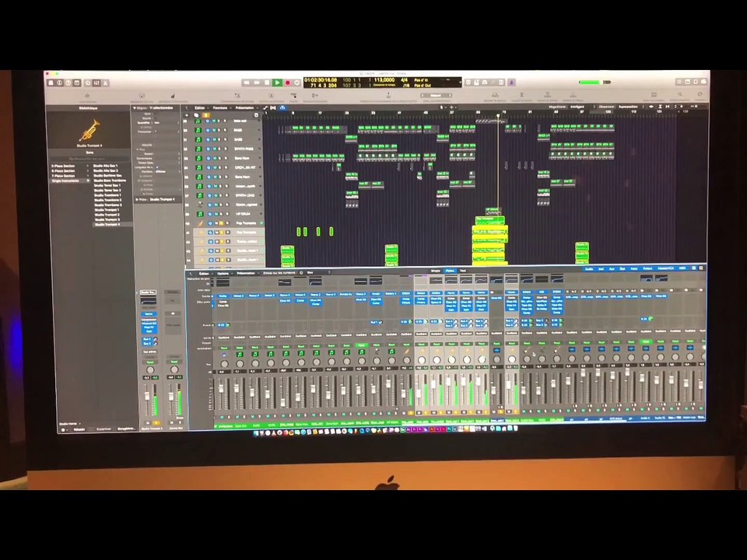Toggle the Mixer button in control bar
The width and height of the screenshot is (747, 560).
coord(96,83)
